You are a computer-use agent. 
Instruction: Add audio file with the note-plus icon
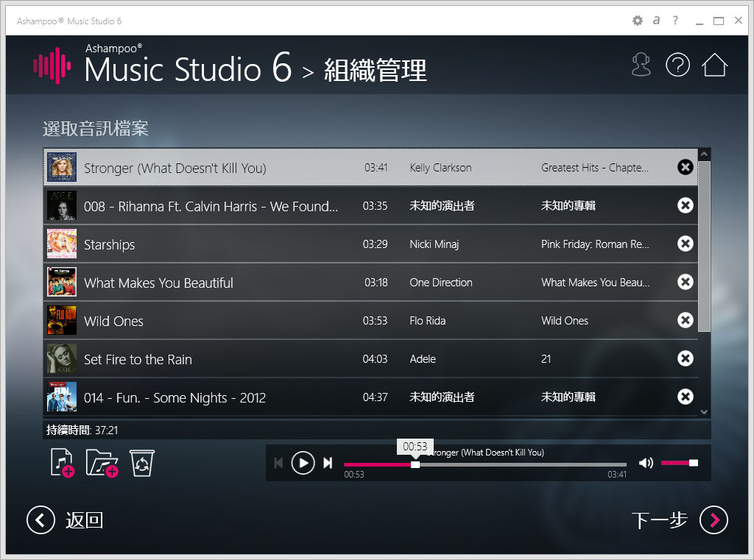(x=62, y=463)
